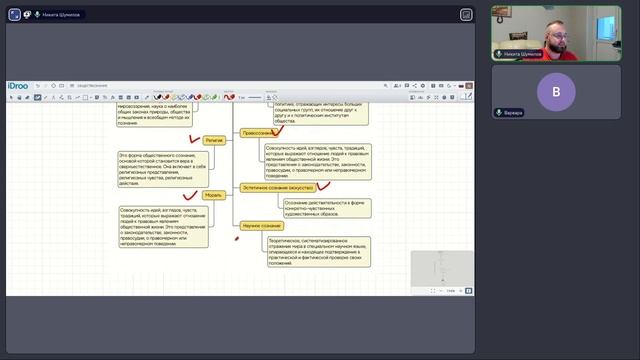Open iDroo settings gear
This screenshot has height=360, width=640.
(422, 86)
